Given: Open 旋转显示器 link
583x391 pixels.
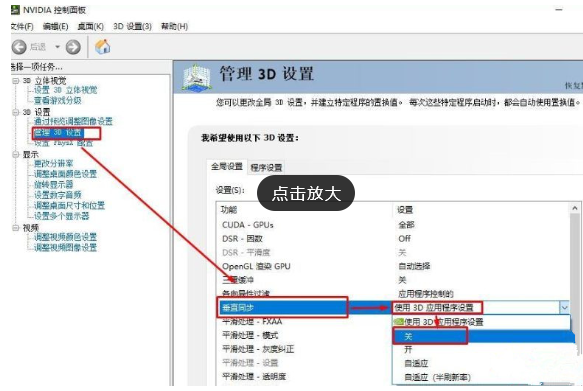Looking at the screenshot, I should point(54,184).
